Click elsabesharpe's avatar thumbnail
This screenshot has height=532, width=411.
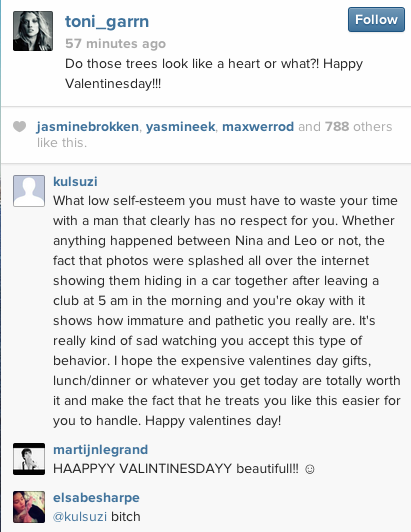[29, 507]
